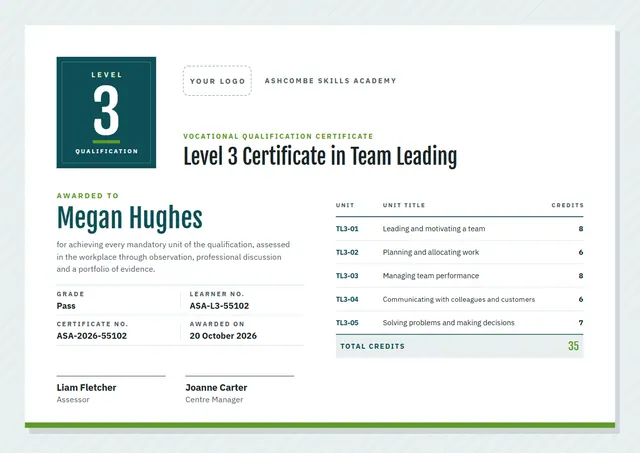Screen dimensions: 640x453
Task: Select unit code TL3-01
Action: pos(347,229)
